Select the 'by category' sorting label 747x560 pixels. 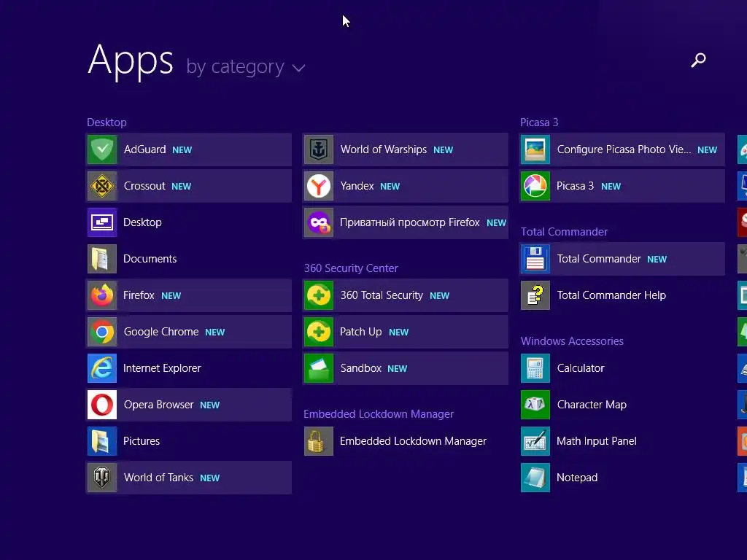pyautogui.click(x=236, y=66)
